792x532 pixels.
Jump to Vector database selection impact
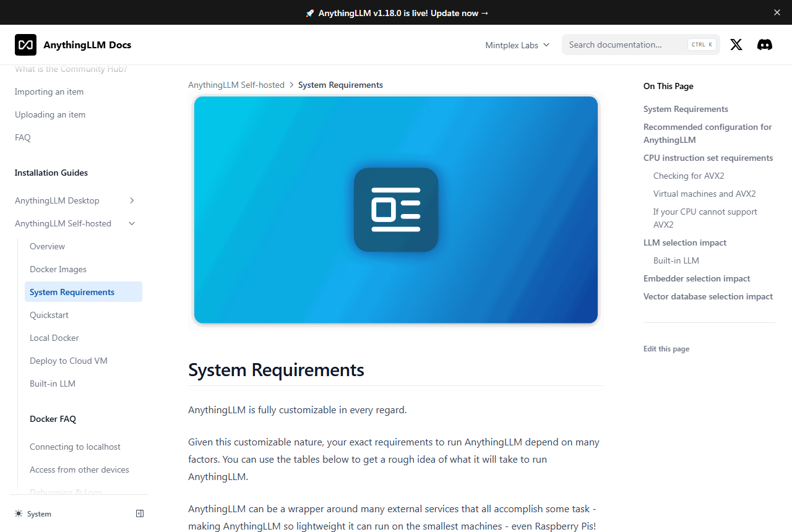coord(708,296)
